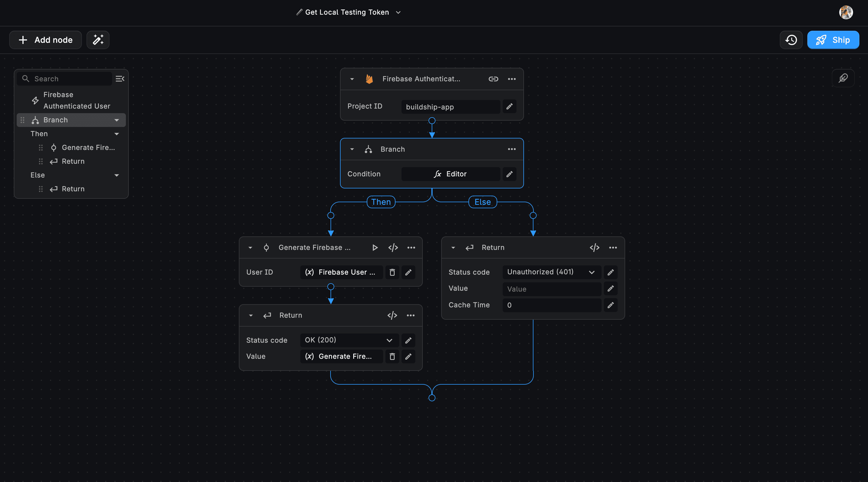This screenshot has width=868, height=482.
Task: Click the sidebar Search field
Action: click(x=65, y=79)
